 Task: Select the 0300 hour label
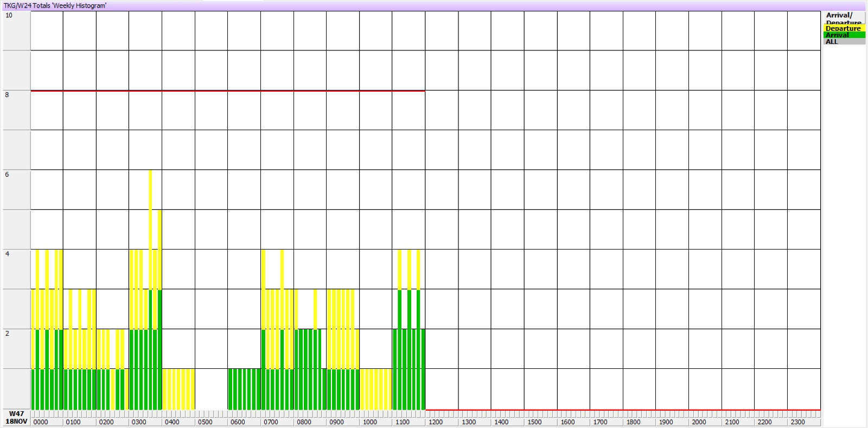click(139, 422)
